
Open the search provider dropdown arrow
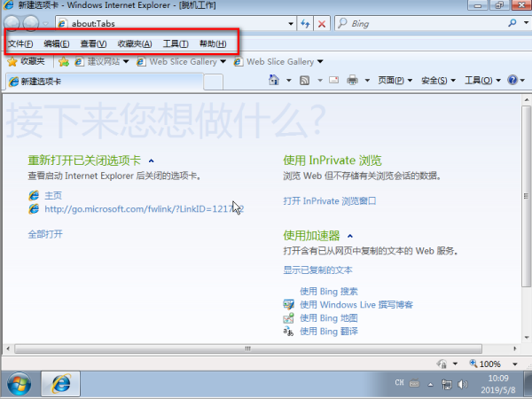pyautogui.click(x=526, y=23)
